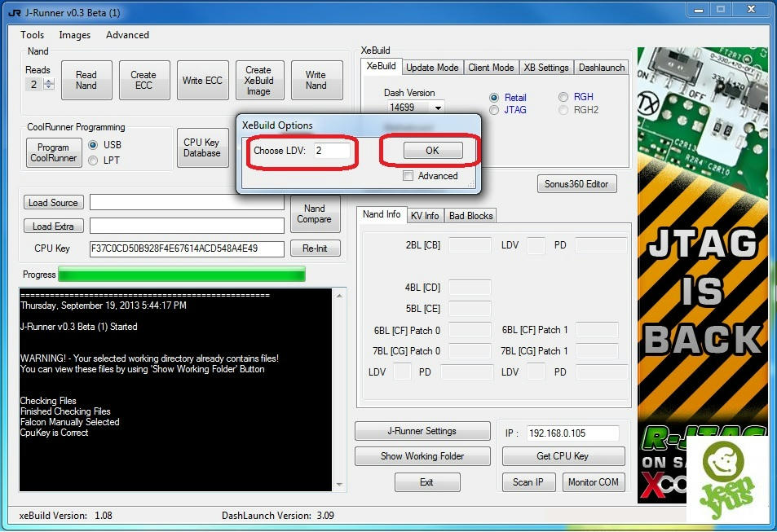Switch to the XB Settings tab
The height and width of the screenshot is (532, 777).
click(545, 68)
